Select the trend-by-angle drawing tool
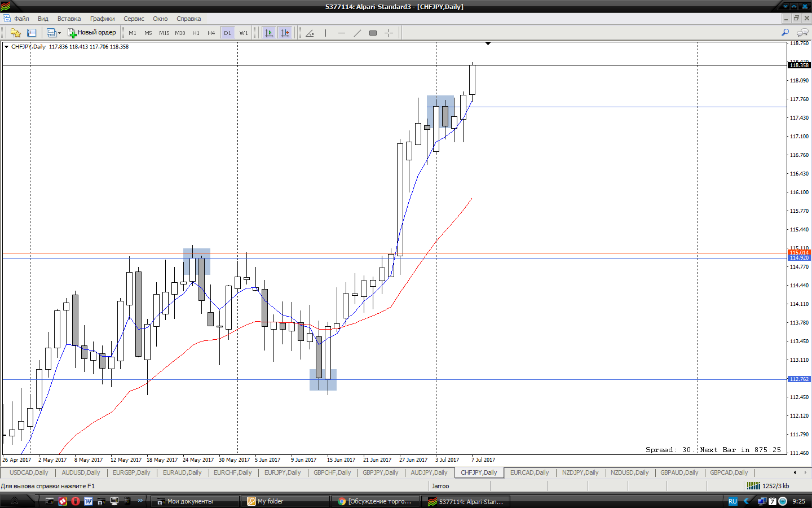The image size is (812, 508). click(310, 33)
